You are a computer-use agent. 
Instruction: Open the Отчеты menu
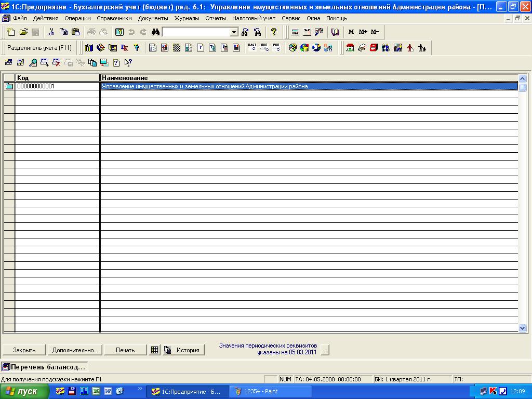(216, 18)
